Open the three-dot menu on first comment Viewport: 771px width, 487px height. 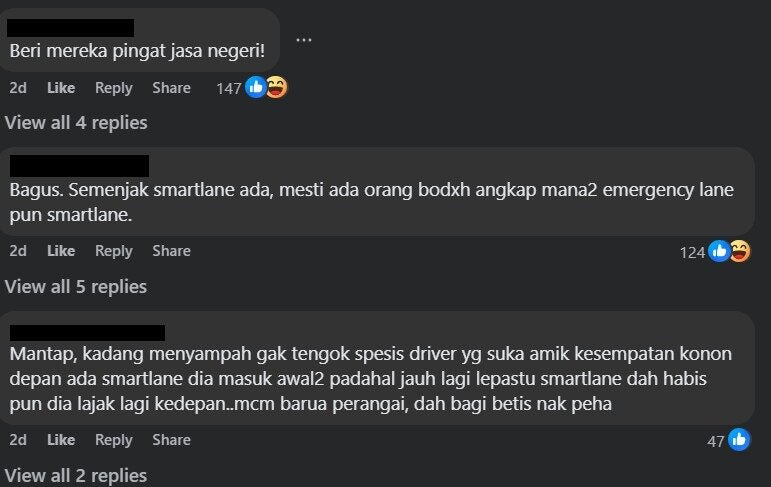(304, 40)
